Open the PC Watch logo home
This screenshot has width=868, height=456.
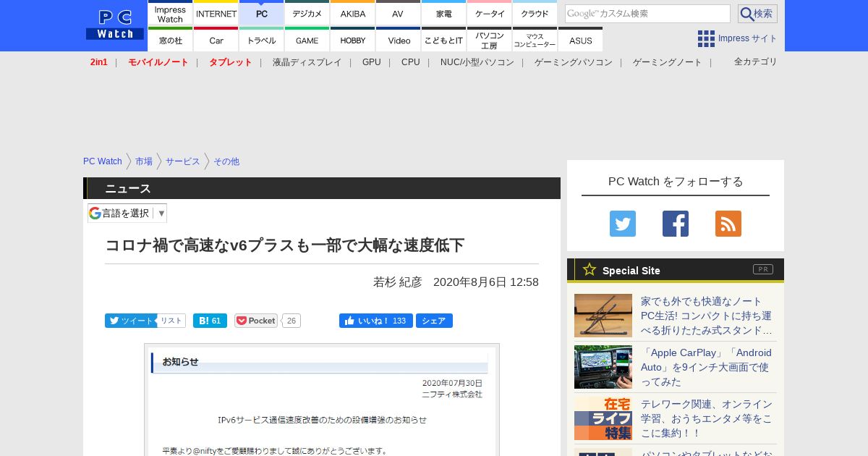(x=115, y=25)
